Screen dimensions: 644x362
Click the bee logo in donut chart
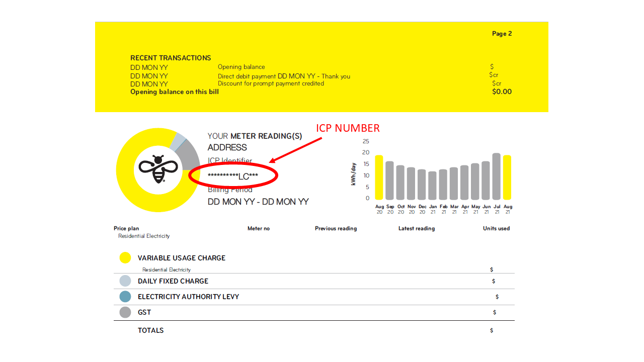158,169
